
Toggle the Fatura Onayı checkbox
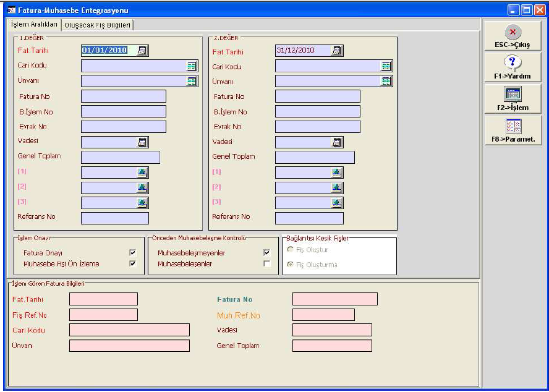coord(132,253)
